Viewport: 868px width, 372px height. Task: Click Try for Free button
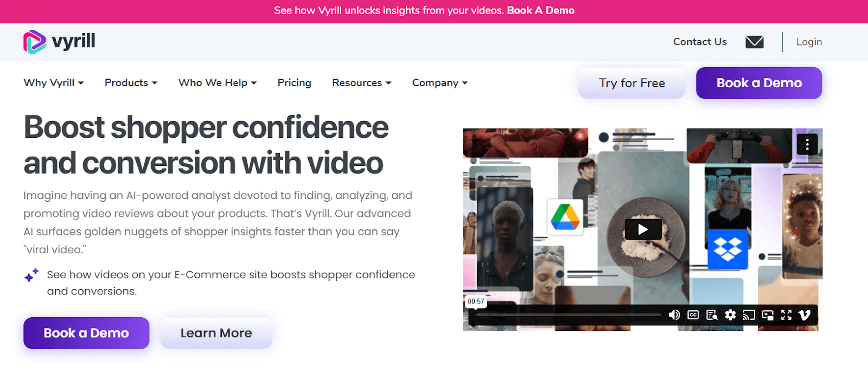click(632, 83)
